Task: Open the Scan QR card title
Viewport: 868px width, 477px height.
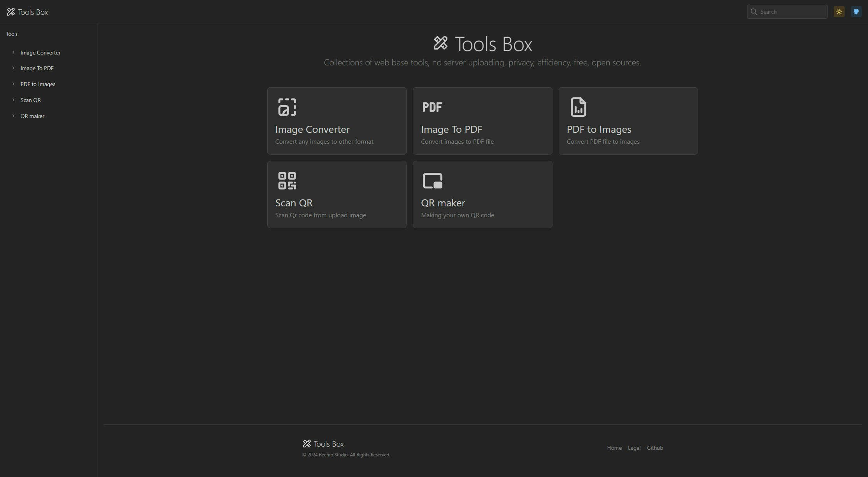Action: (294, 203)
